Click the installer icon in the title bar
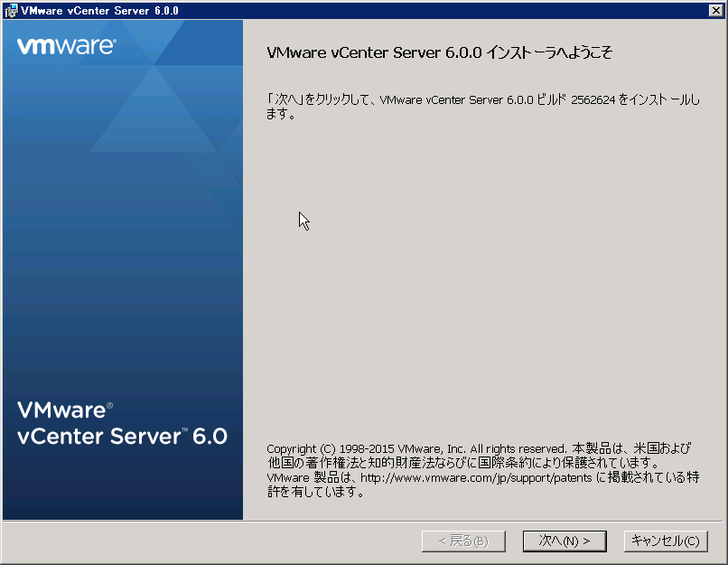Image resolution: width=728 pixels, height=565 pixels. 11,11
